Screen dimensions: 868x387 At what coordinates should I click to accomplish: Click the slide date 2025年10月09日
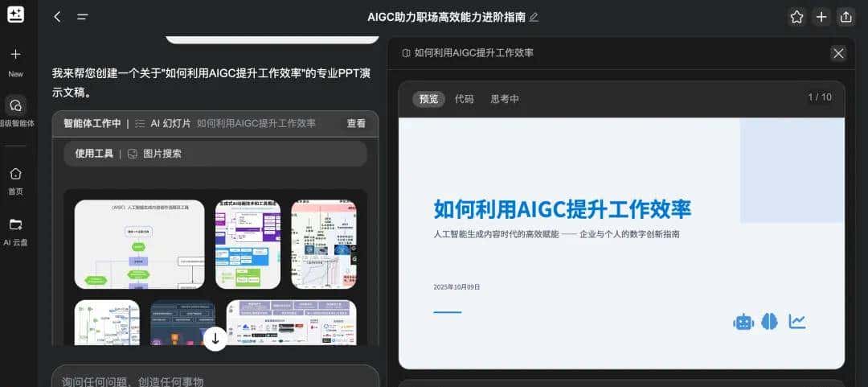[x=457, y=287]
